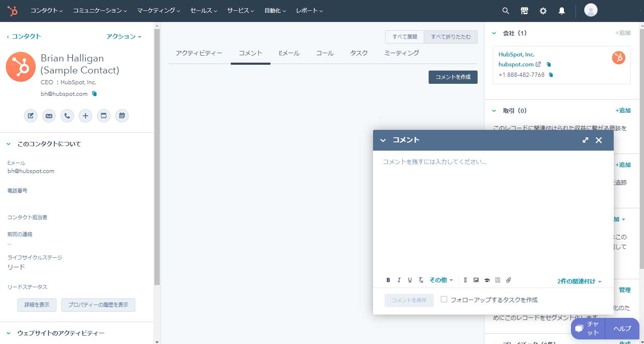The height and width of the screenshot is (344, 644).
Task: Apply underline formatting in comment editor
Action: (x=410, y=280)
